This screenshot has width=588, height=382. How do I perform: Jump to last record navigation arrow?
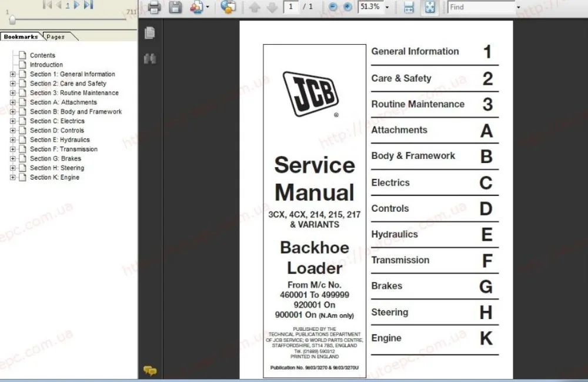pyautogui.click(x=88, y=5)
